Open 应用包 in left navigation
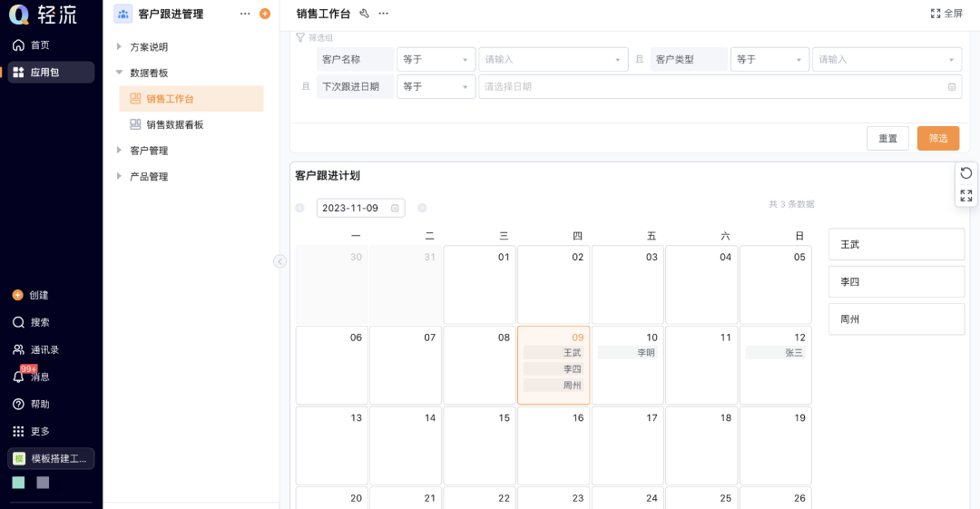The image size is (980, 509). coord(51,73)
